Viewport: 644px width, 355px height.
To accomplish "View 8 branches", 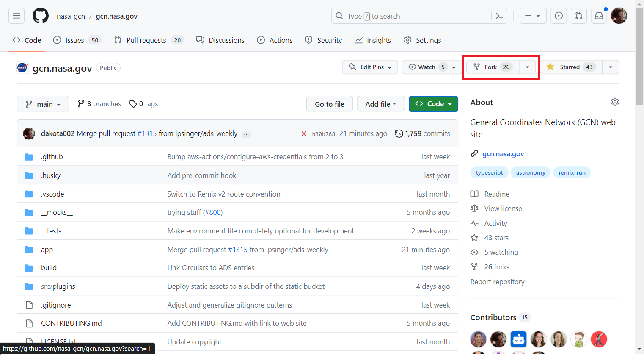I will point(99,104).
